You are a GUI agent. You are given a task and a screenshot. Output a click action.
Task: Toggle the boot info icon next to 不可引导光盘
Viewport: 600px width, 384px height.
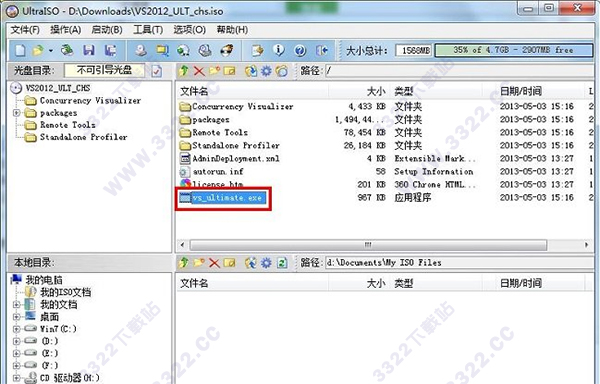pos(157,71)
